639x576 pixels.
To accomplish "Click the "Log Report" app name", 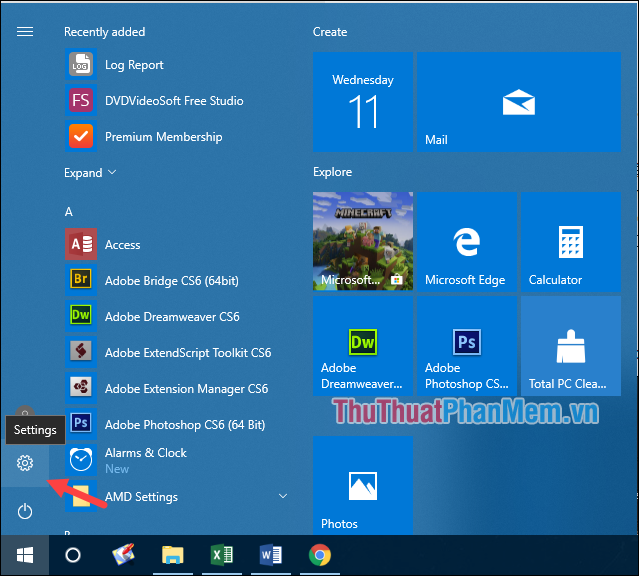I will tap(134, 65).
